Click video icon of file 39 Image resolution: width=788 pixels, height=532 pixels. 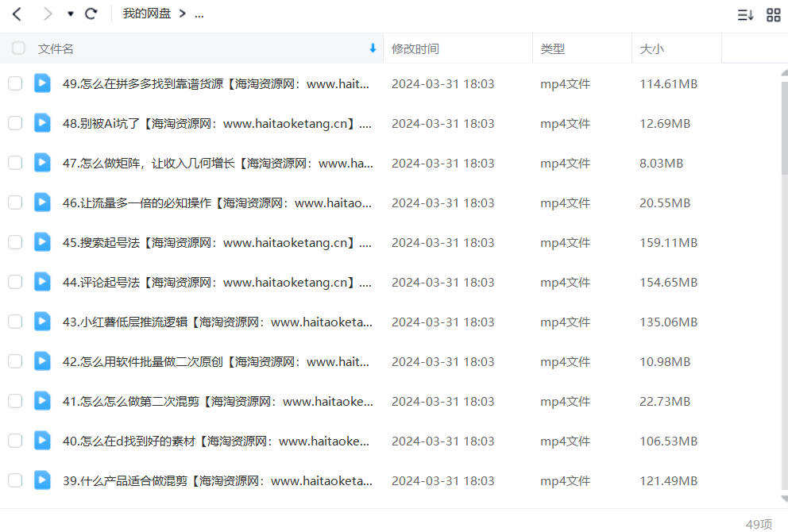pyautogui.click(x=42, y=480)
